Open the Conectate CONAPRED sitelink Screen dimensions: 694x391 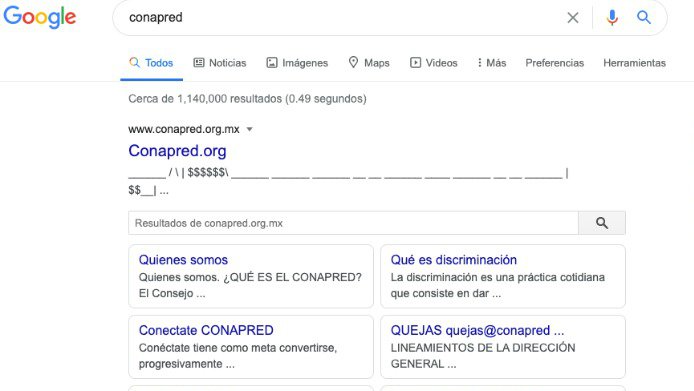(x=206, y=330)
